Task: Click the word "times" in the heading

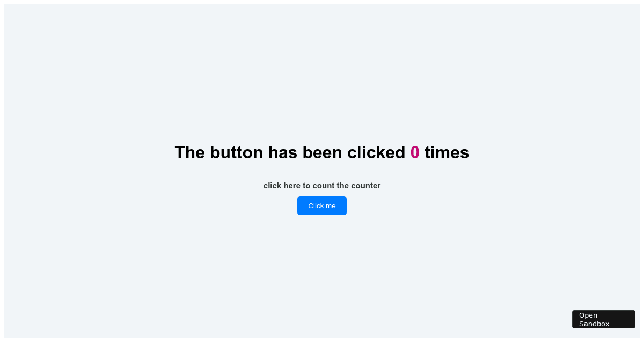Action: click(447, 152)
